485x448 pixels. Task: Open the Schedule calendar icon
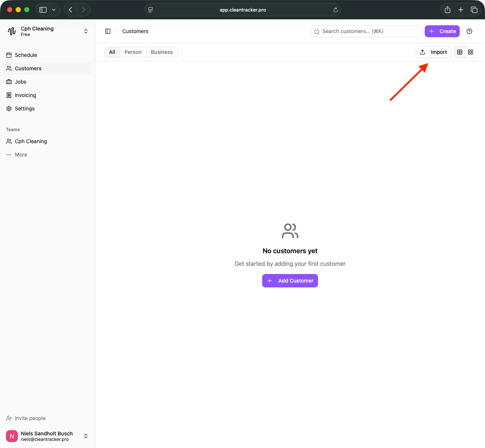[9, 55]
